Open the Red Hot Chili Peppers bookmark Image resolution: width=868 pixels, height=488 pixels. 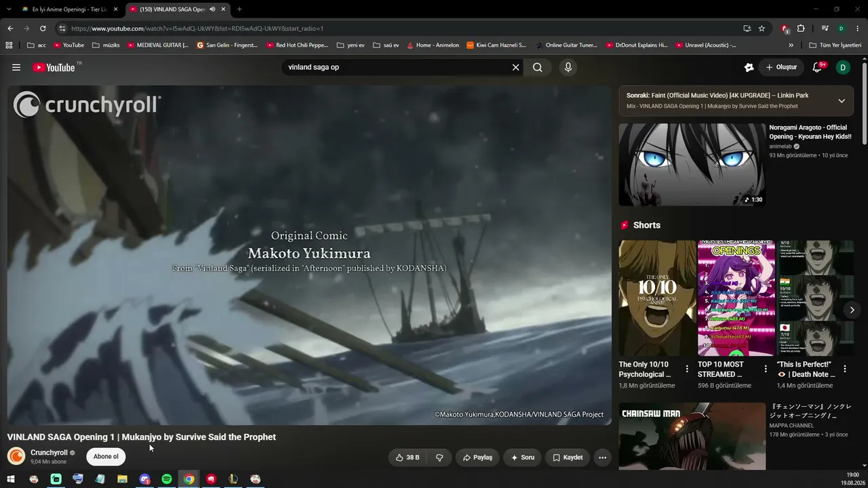pos(297,45)
